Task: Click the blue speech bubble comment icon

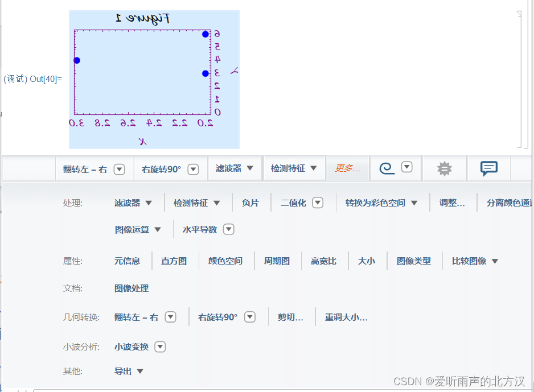Action: point(489,168)
